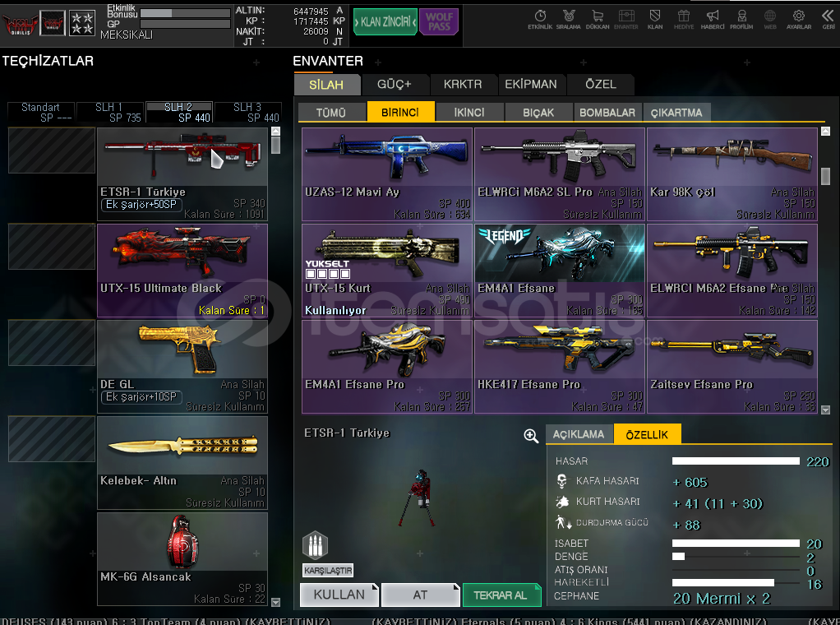Select the SLH 1 loadout
Viewport: 840px width, 625px height.
[x=110, y=113]
